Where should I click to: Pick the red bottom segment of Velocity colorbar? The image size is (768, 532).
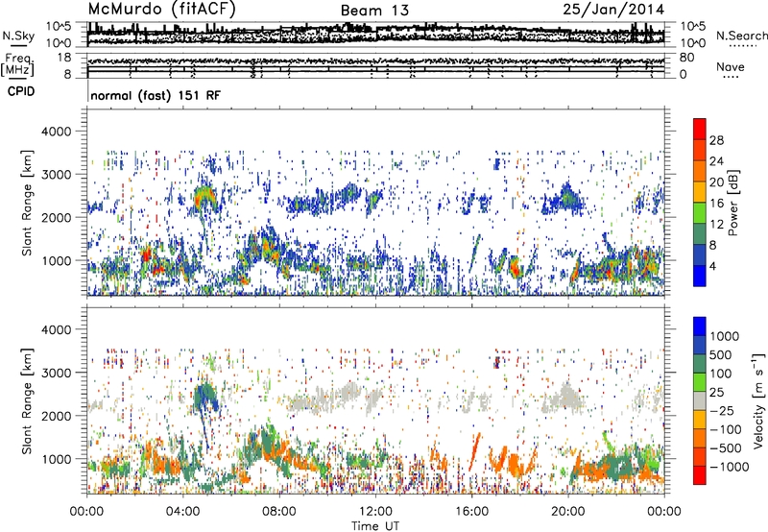(700, 475)
